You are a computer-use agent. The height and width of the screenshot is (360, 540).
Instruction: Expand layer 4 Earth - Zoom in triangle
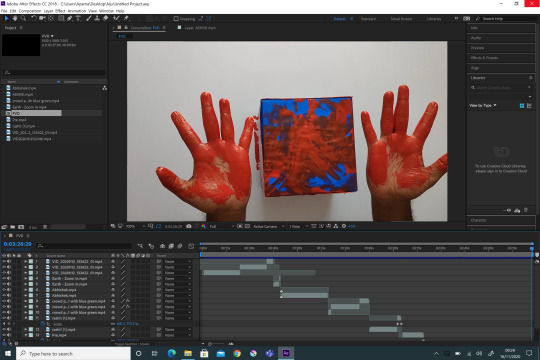coord(25,278)
